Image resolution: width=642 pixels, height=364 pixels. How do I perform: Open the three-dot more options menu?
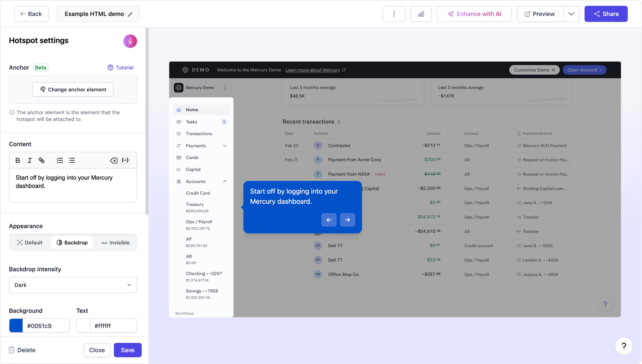point(394,14)
